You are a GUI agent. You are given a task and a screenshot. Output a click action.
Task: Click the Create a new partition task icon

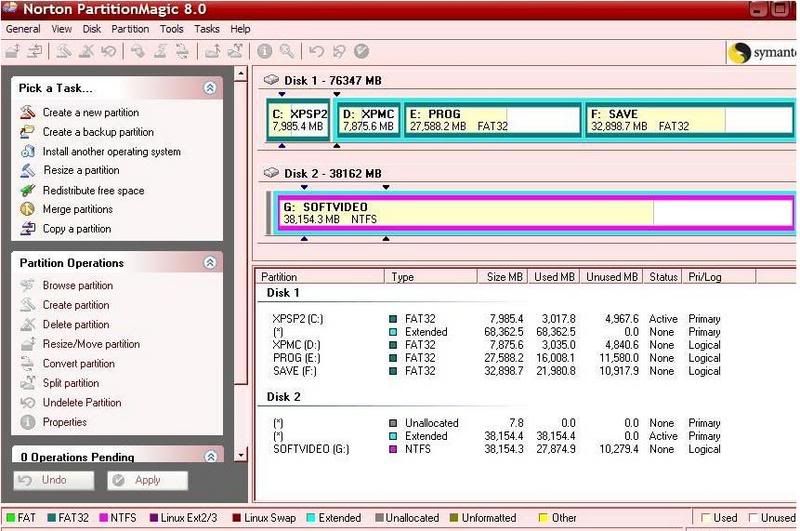point(28,112)
